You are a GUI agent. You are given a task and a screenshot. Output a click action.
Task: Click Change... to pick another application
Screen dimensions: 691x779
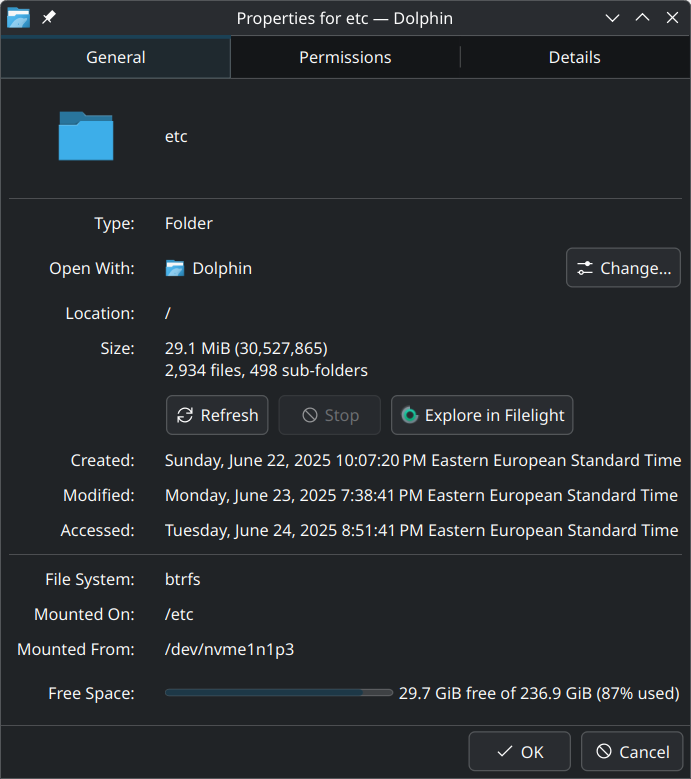pyautogui.click(x=623, y=268)
